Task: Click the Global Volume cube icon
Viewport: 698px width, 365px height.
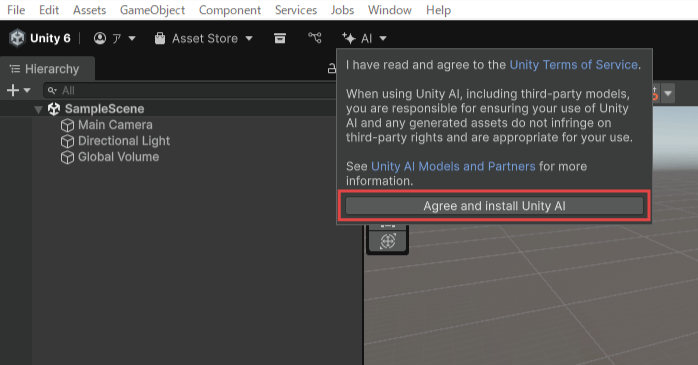Action: pyautogui.click(x=67, y=157)
